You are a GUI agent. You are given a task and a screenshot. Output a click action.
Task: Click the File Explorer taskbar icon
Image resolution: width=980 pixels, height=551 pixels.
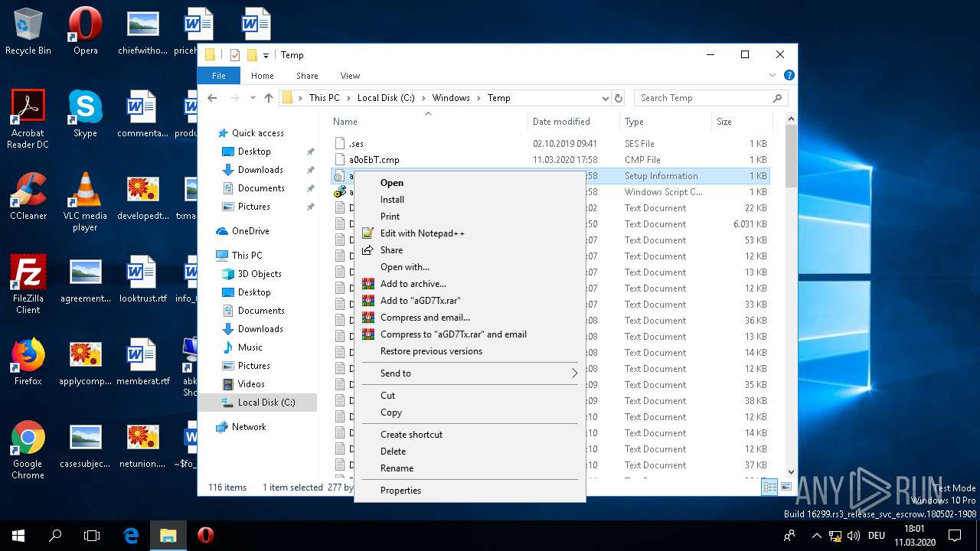click(x=168, y=536)
